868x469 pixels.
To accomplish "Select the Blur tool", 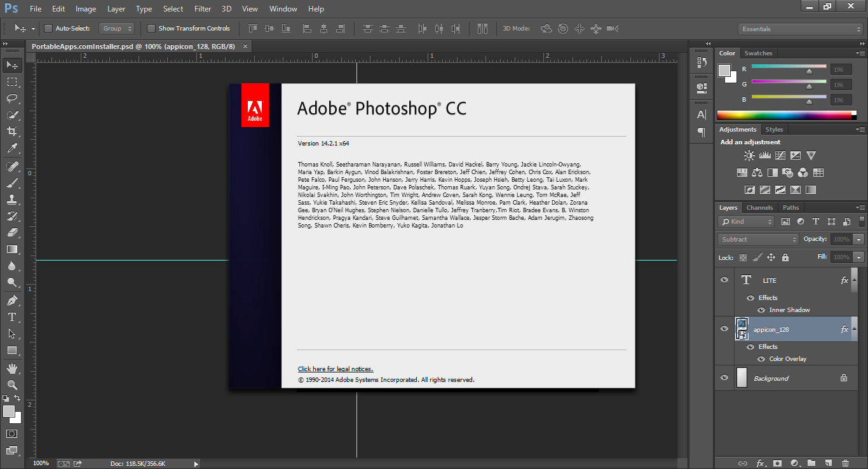I will coord(12,266).
